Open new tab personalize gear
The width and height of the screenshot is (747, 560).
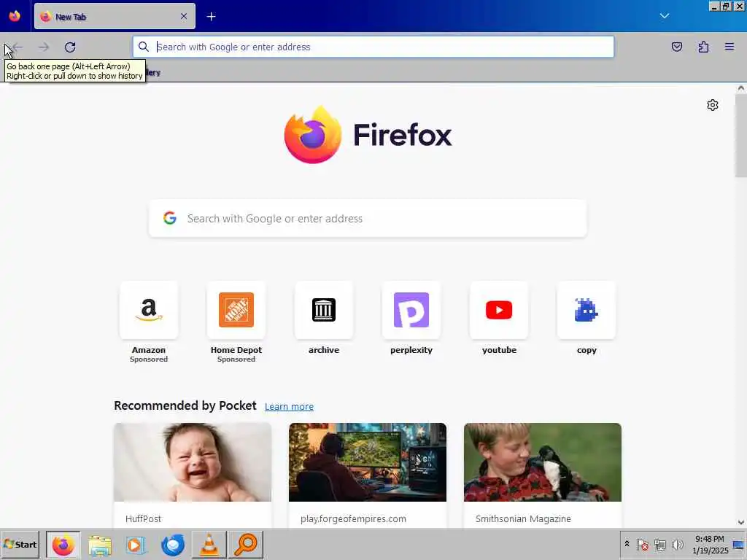tap(712, 105)
